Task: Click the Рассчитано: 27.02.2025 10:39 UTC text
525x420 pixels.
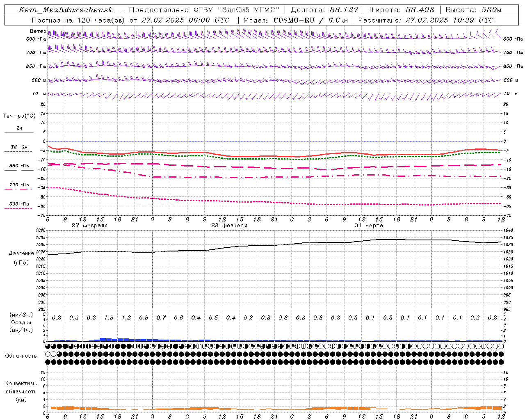Action: pos(426,20)
